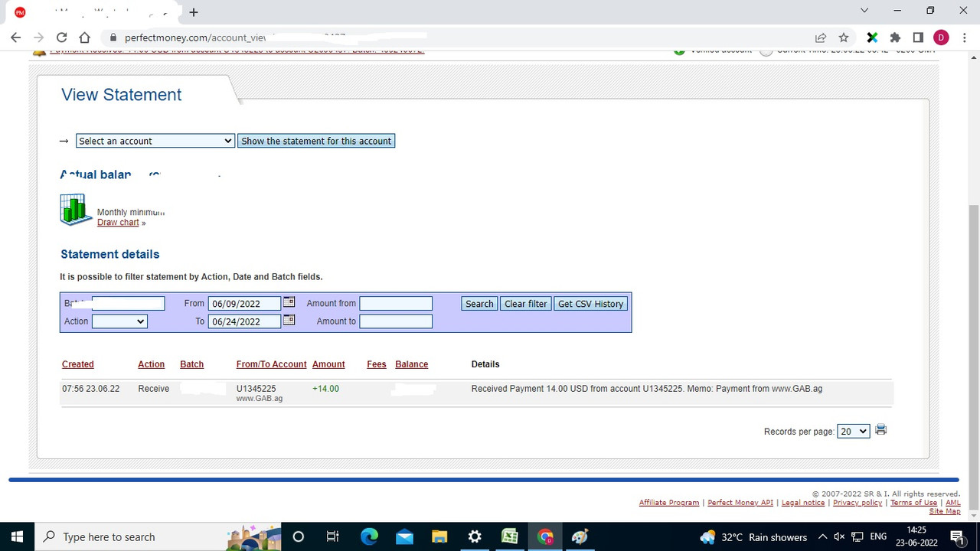Bookmark this page with star icon
Screen dimensions: 980x551
click(x=844, y=37)
